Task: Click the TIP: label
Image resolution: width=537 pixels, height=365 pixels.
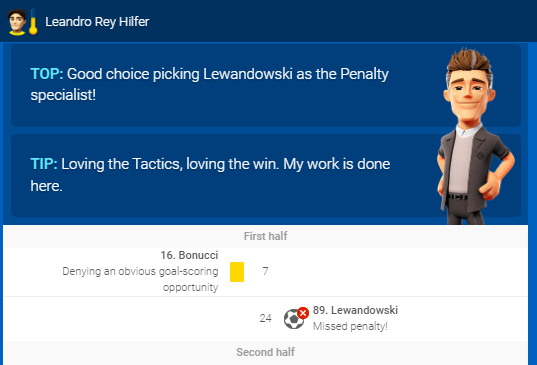Action: (x=44, y=164)
